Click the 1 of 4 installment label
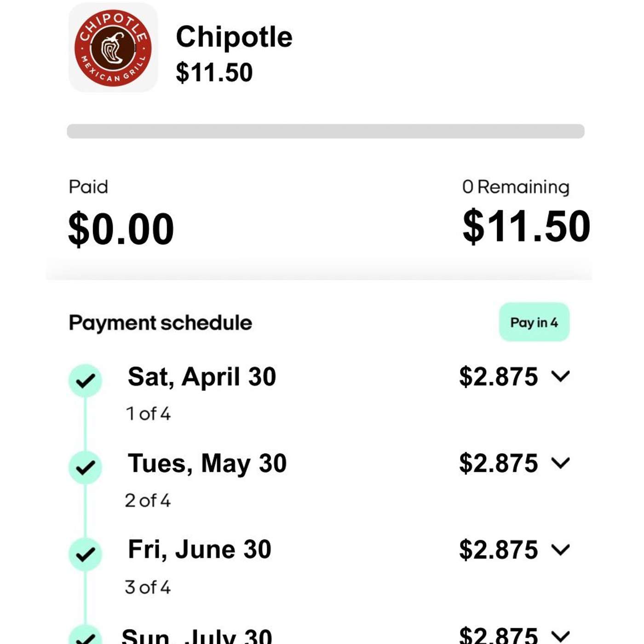Viewport: 644px width, 644px height. [148, 414]
